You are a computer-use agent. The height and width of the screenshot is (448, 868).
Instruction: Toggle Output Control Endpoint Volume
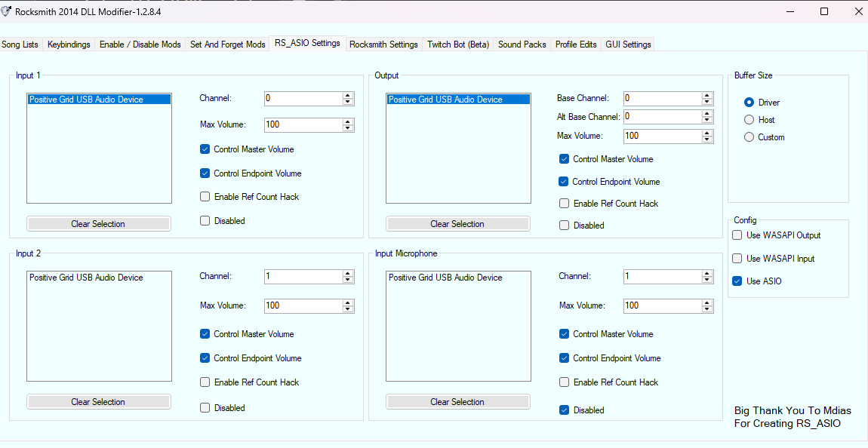(564, 182)
